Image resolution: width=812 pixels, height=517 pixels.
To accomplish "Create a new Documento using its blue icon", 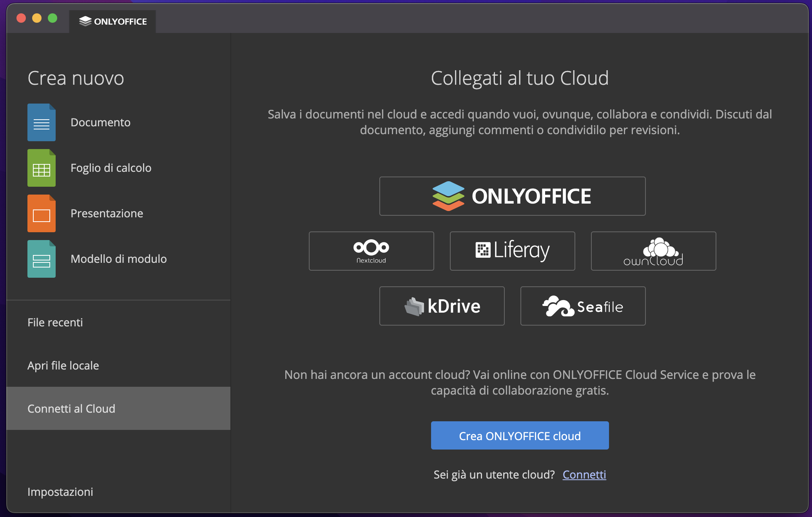I will pyautogui.click(x=41, y=122).
